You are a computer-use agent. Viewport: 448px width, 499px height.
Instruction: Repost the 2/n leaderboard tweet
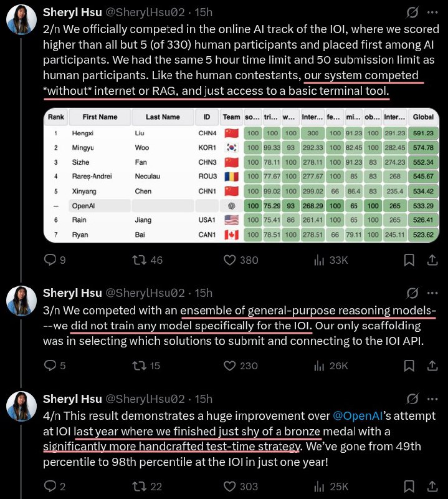point(140,259)
